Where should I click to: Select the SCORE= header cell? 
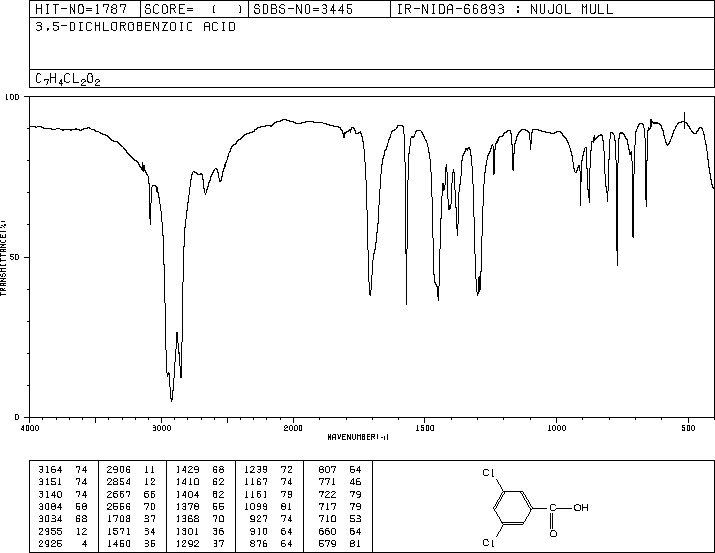(x=194, y=9)
